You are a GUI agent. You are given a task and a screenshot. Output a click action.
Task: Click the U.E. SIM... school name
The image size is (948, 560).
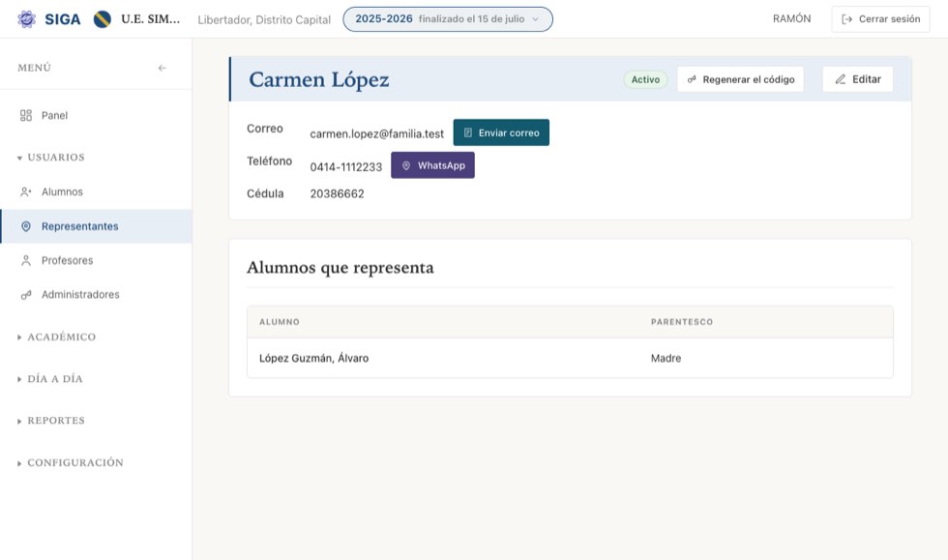point(151,19)
